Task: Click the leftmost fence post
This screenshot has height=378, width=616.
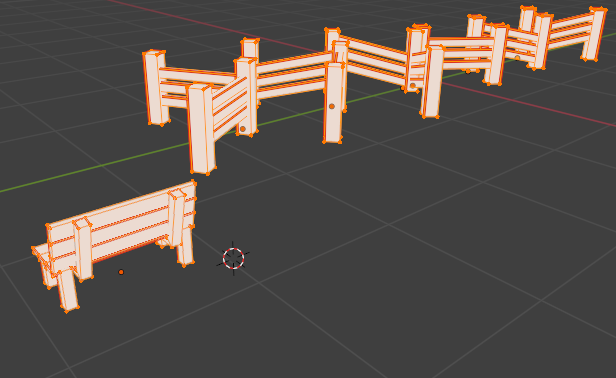Action: point(156,88)
